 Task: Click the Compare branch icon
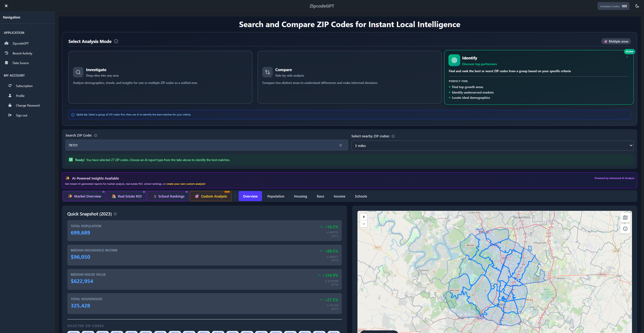coord(268,72)
